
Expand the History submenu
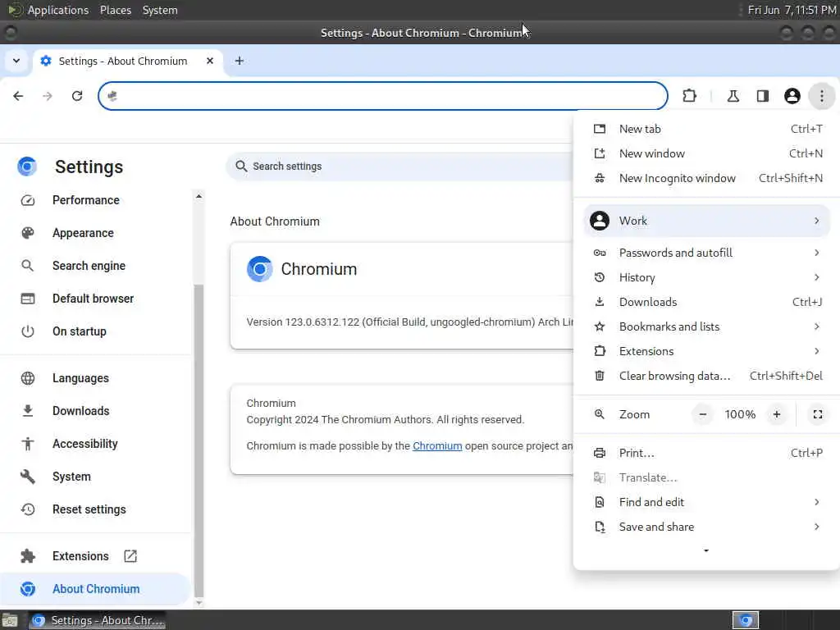click(706, 277)
